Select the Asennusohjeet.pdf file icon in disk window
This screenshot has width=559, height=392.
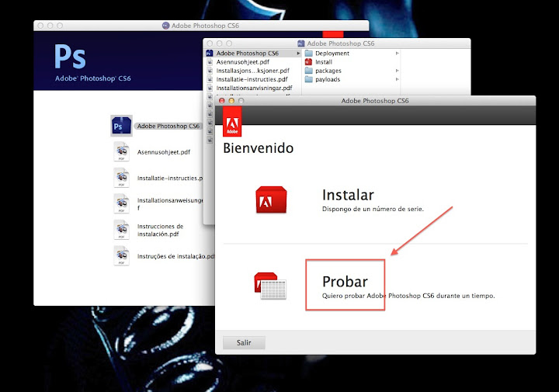(x=122, y=151)
